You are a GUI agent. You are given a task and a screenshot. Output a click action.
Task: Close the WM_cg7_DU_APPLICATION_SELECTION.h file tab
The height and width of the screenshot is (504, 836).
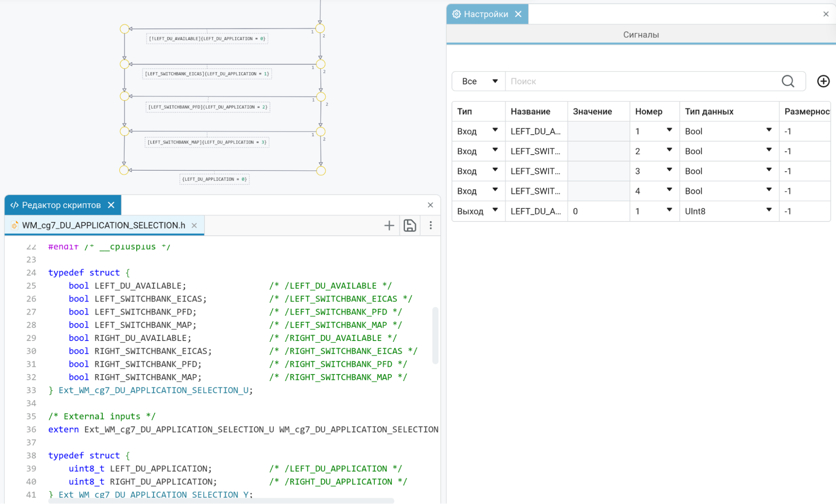tap(194, 226)
